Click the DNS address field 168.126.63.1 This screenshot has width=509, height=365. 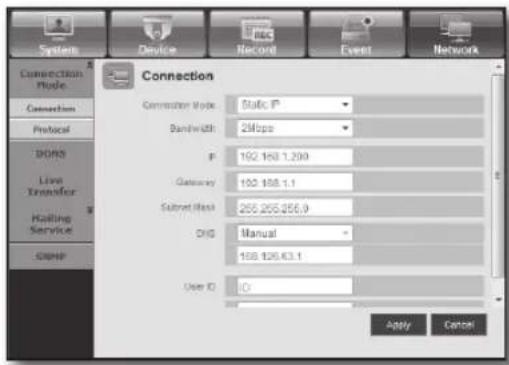pyautogui.click(x=295, y=256)
